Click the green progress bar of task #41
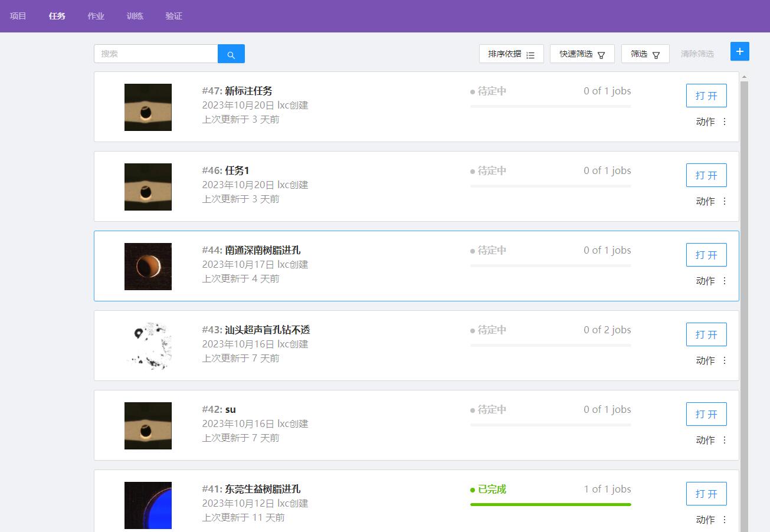 [550, 505]
